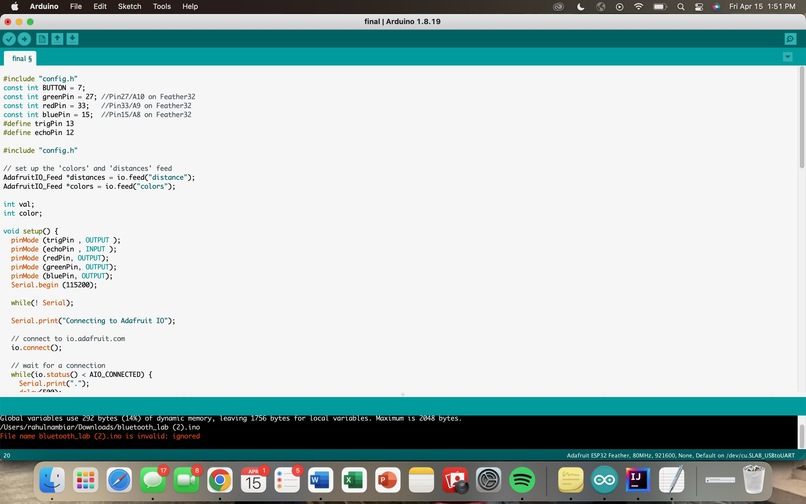Open Microsoft Word from the Dock

[x=320, y=480]
